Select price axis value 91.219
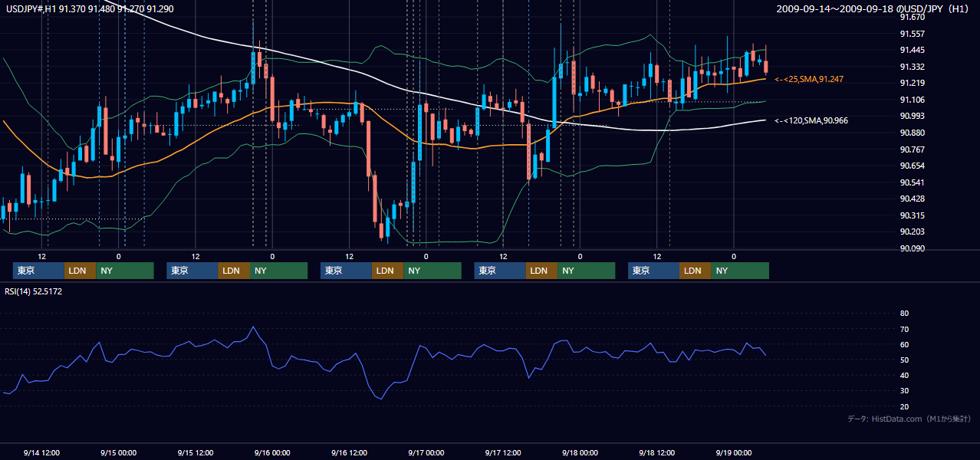Screen dimensions: 980x460 point(911,83)
